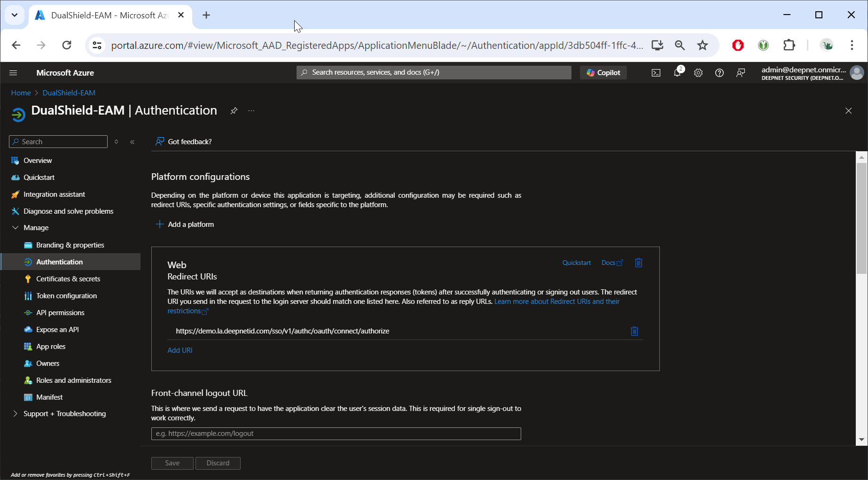This screenshot has width=868, height=480.
Task: Delete the deepnetid redirect URI
Action: 634,331
